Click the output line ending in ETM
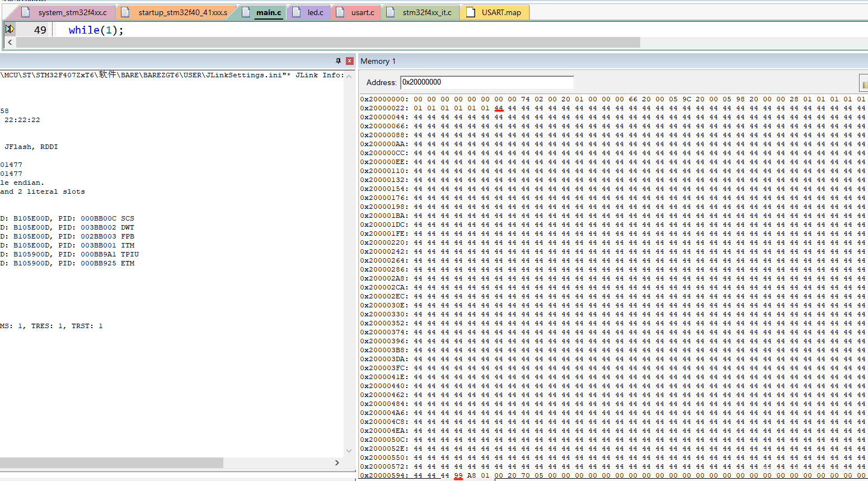This screenshot has width=868, height=481. [67, 263]
